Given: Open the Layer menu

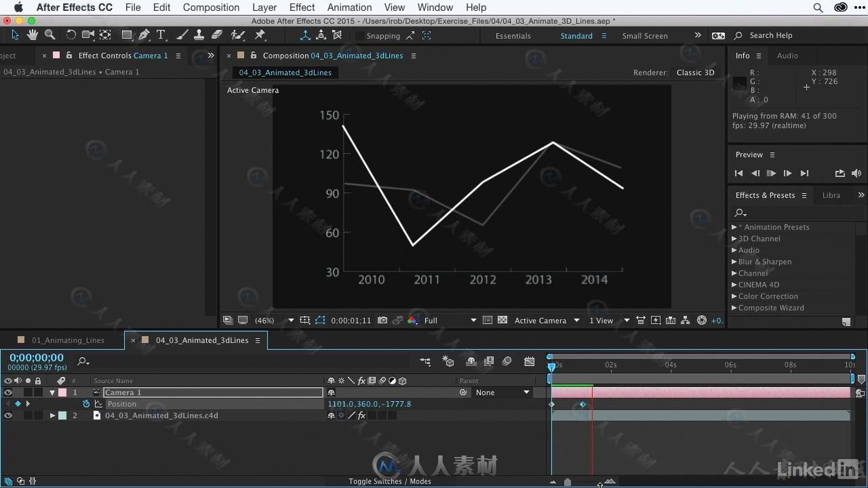Looking at the screenshot, I should [x=264, y=7].
